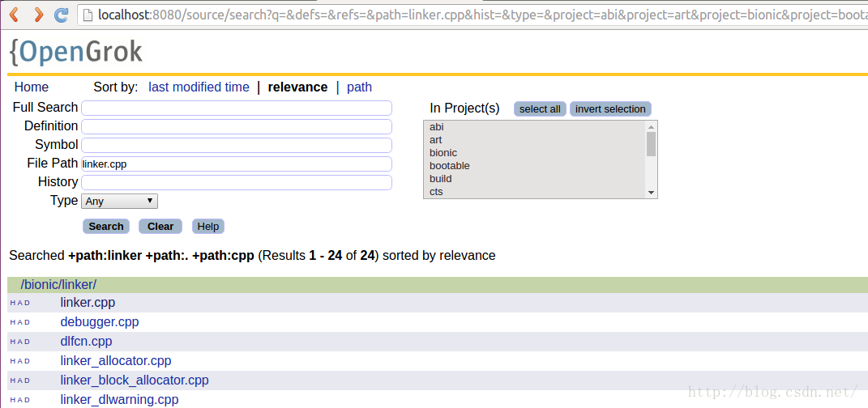Go forward with the browser forward arrow
The image size is (868, 408).
click(x=38, y=15)
